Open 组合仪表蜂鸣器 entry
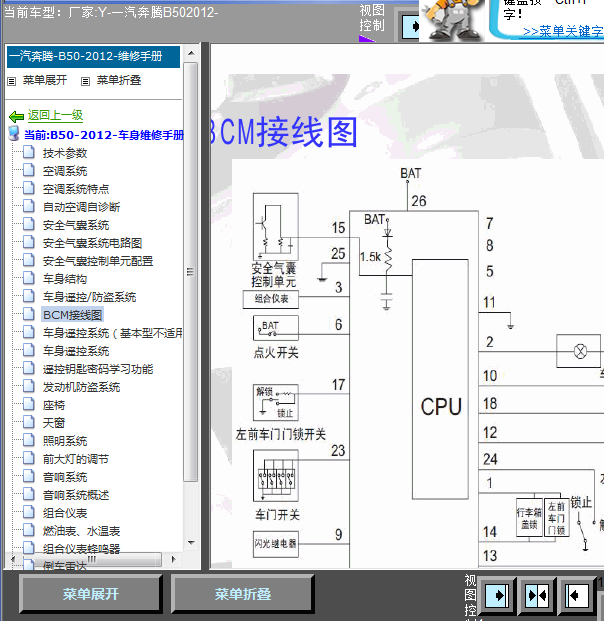This screenshot has width=604, height=621. [x=81, y=549]
